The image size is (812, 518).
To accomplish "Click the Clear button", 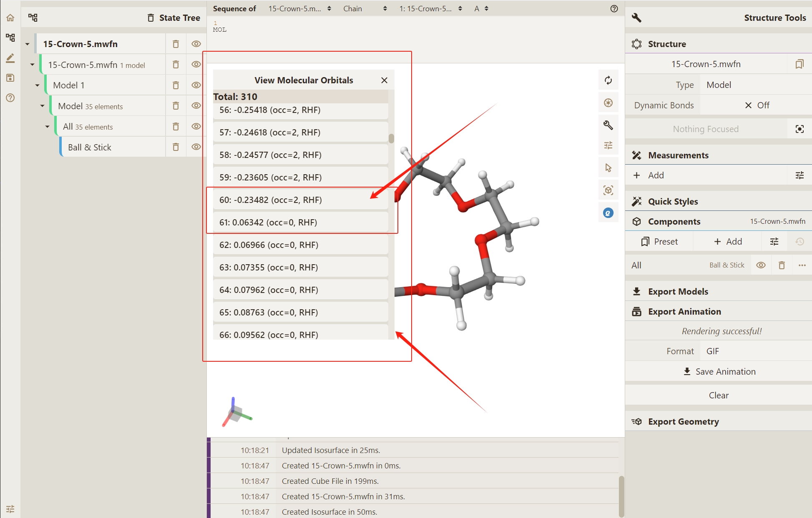I will coord(719,395).
